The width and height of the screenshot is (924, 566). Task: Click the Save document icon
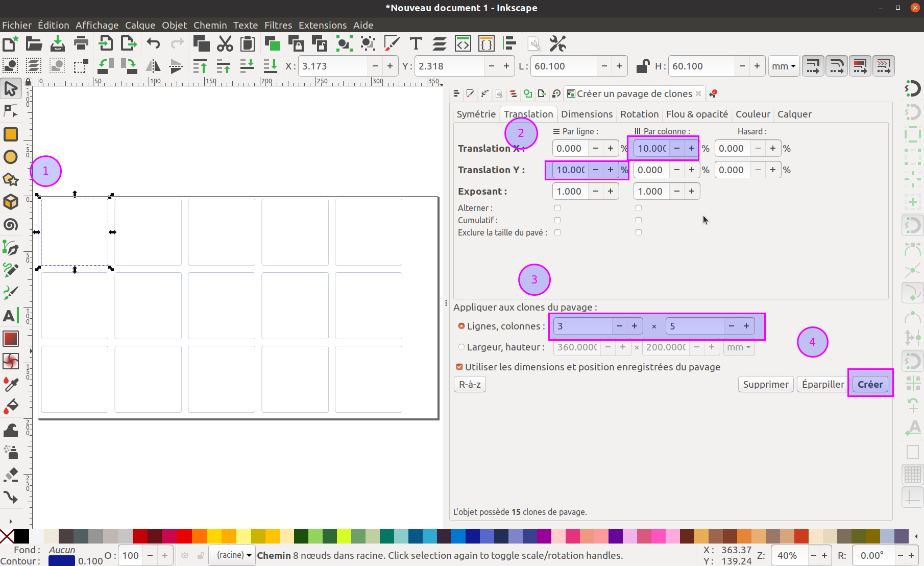tap(57, 43)
